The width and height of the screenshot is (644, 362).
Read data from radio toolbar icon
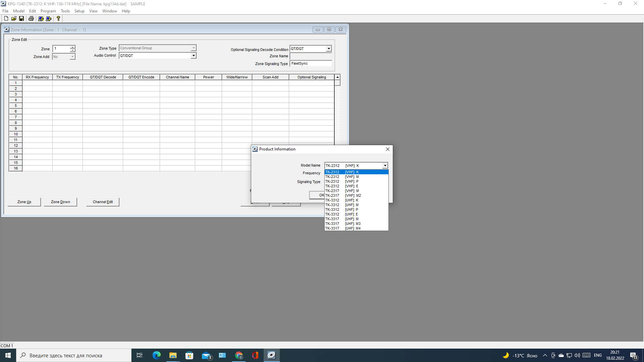pos(41,18)
